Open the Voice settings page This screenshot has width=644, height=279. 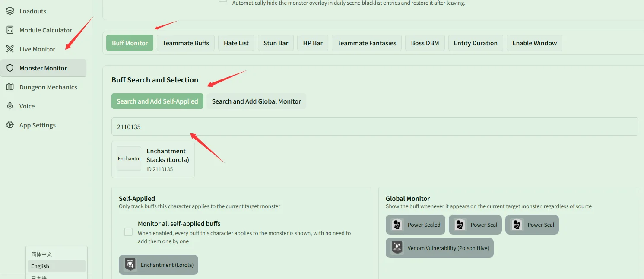43,106
